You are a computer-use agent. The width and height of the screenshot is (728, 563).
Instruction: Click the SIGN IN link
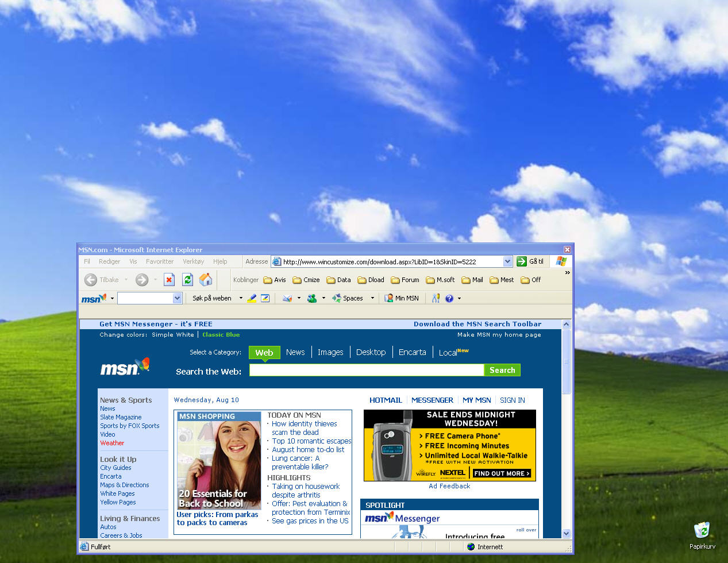point(513,400)
